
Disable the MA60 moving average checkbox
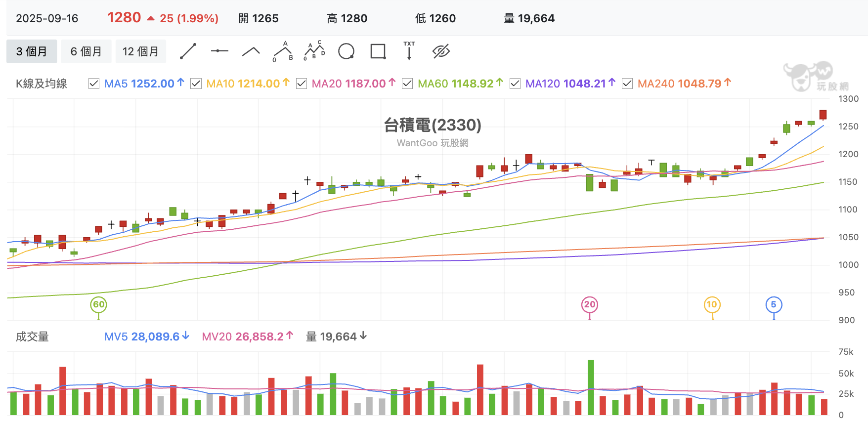point(407,84)
